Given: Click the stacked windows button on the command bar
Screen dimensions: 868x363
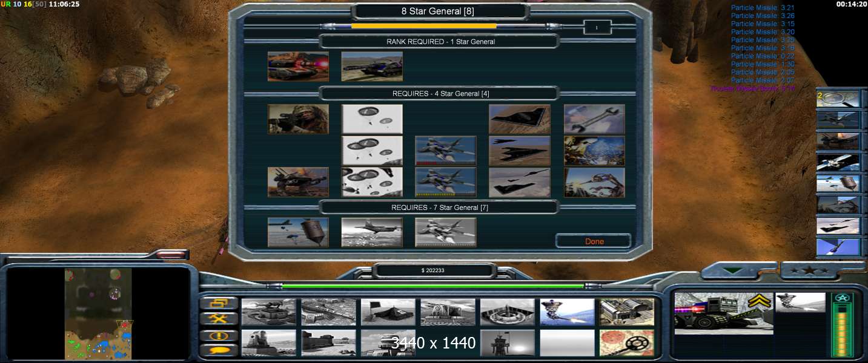Looking at the screenshot, I should coord(218,303).
